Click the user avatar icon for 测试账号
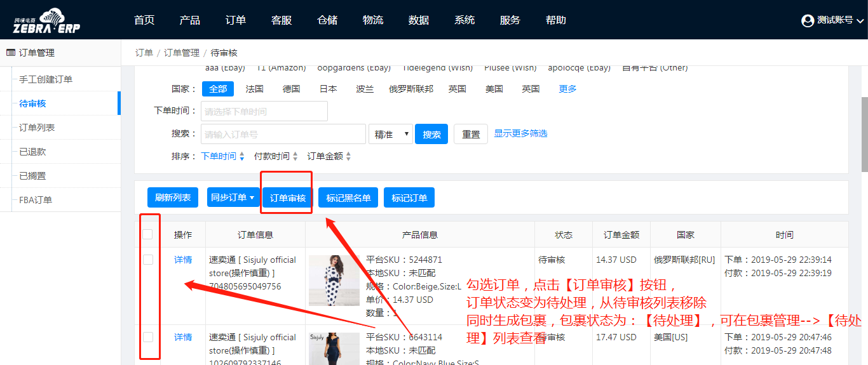The height and width of the screenshot is (365, 868). pyautogui.click(x=808, y=20)
